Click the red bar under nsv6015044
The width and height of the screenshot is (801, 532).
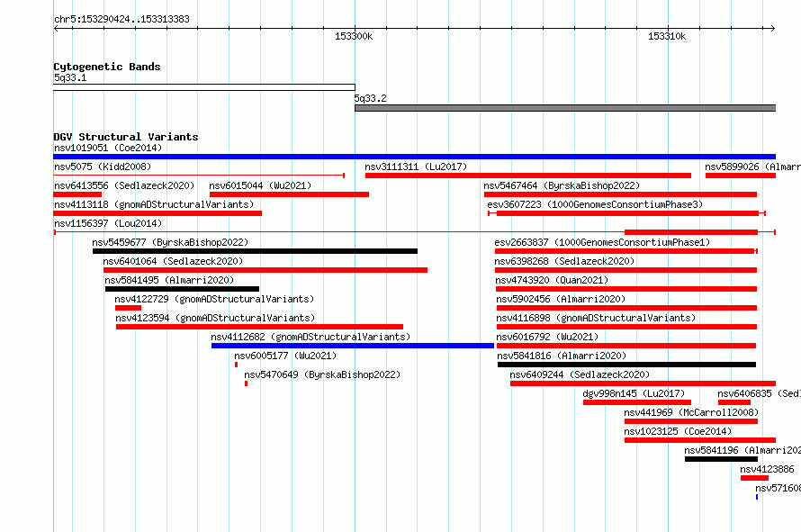pos(289,194)
